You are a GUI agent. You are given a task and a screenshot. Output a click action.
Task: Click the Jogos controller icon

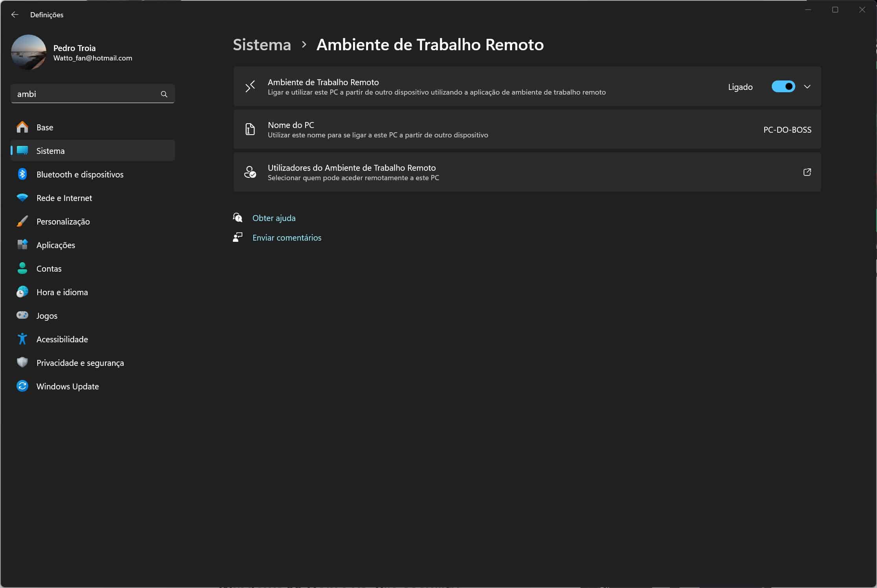click(22, 315)
